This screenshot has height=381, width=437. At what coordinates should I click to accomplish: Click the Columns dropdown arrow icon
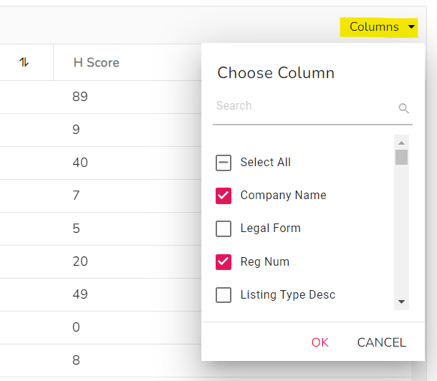point(412,27)
